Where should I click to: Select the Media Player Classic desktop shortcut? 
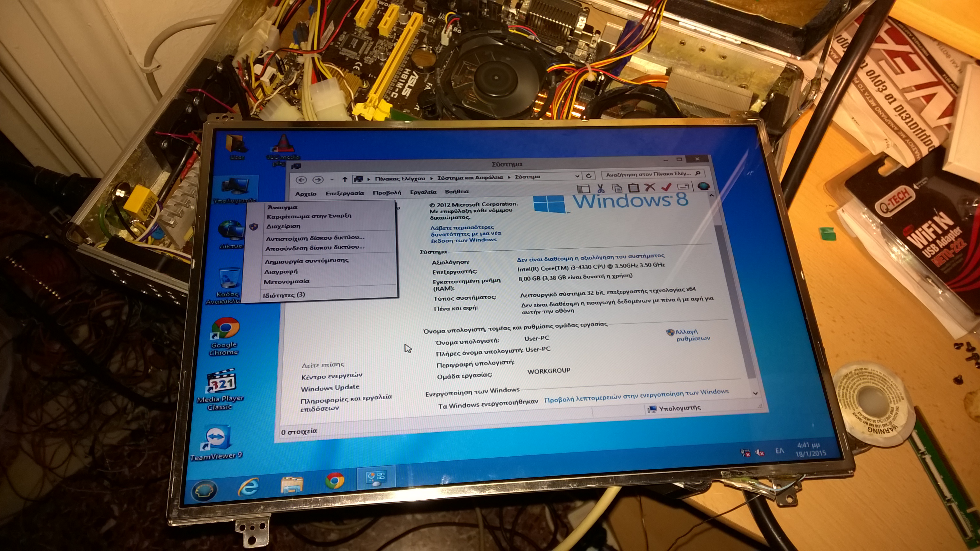(221, 389)
